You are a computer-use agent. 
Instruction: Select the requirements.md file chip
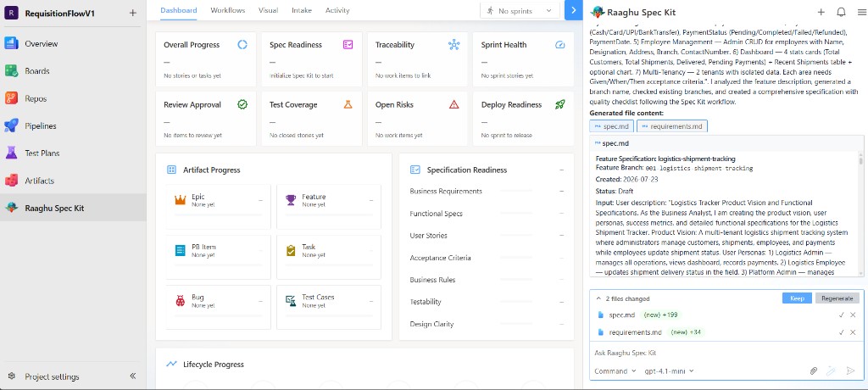tap(672, 126)
